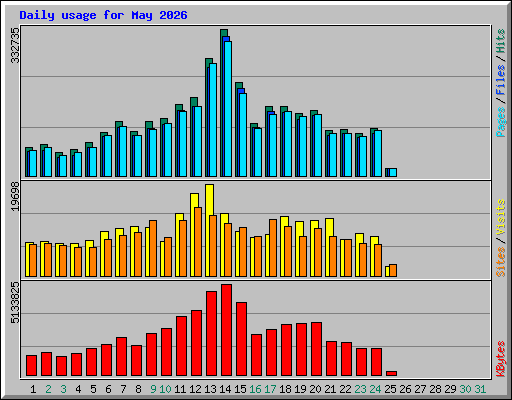This screenshot has width=512, height=400.
Task: Click the red KBytes bar for day 13
Action: (x=211, y=334)
